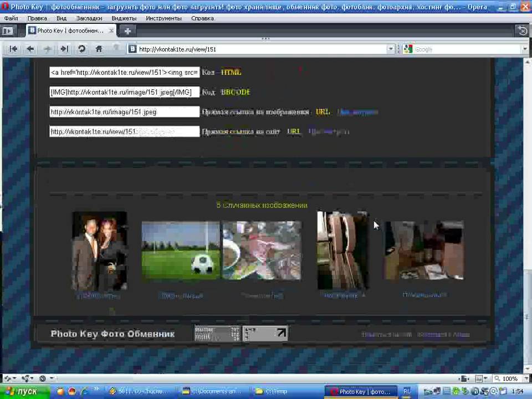Click the left footer link
The height and width of the screenshot is (399, 532).
pyautogui.click(x=386, y=335)
